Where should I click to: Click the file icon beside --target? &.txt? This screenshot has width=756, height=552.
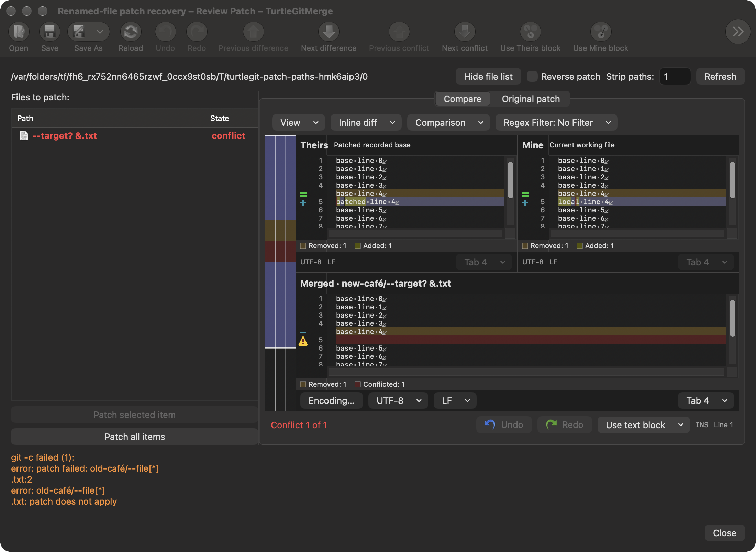(x=24, y=135)
